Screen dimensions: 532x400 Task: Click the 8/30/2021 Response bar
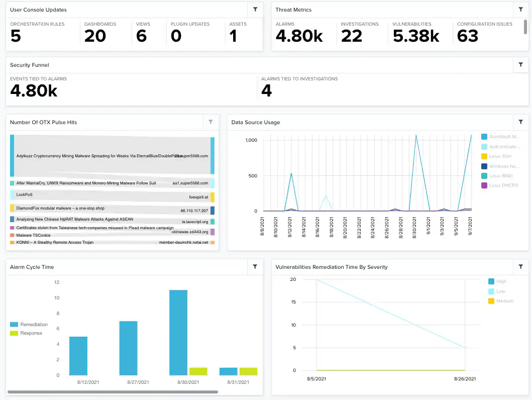(198, 371)
